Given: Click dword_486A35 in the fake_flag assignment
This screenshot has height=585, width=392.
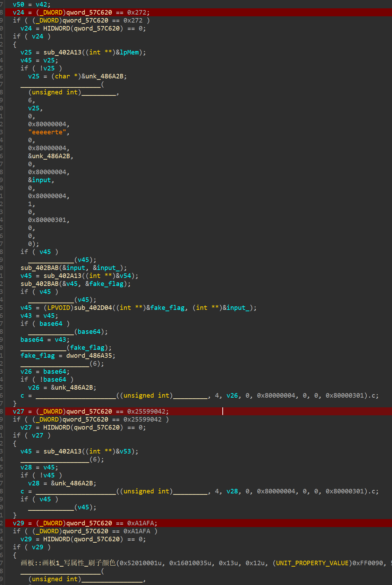Looking at the screenshot, I should pyautogui.click(x=89, y=356).
